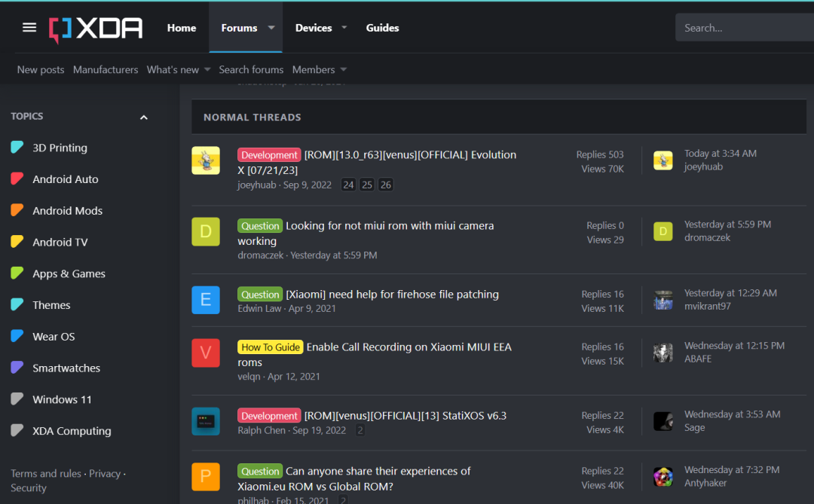Image resolution: width=814 pixels, height=504 pixels.
Task: Click Antyhaker's last-poster avatar
Action: pyautogui.click(x=663, y=476)
